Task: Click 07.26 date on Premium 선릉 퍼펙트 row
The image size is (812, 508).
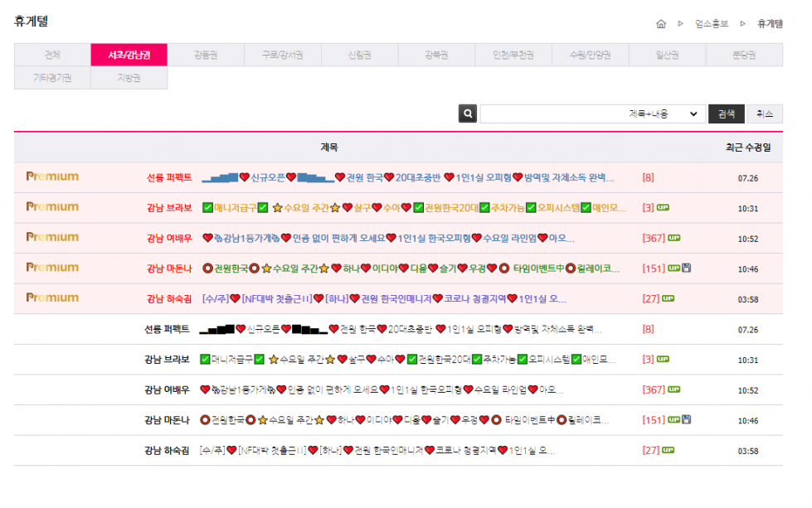Action: tap(748, 178)
